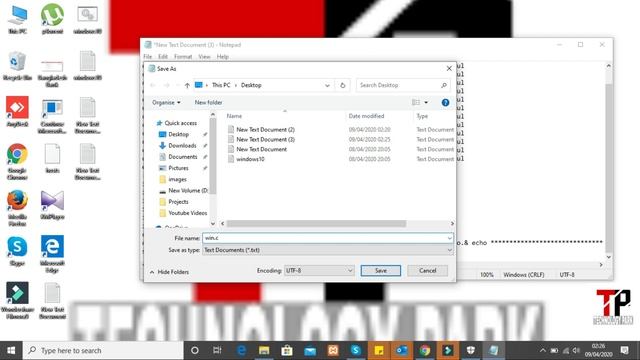The image size is (640, 360).
Task: Expand the File name suggestions dropdown
Action: 449,238
